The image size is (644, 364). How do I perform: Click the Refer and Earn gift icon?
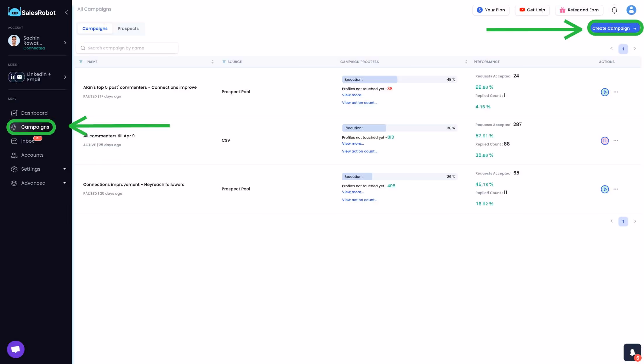point(562,10)
